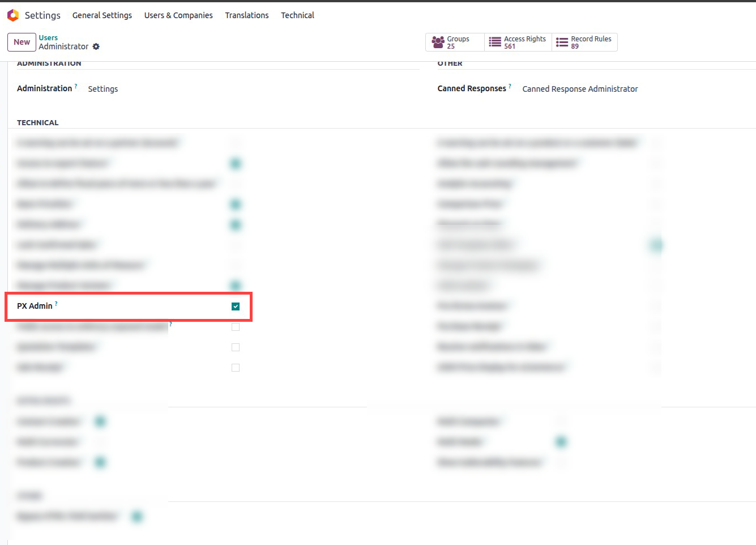This screenshot has width=756, height=545.
Task: Toggle the last unchecked box in left Technical column
Action: click(x=236, y=368)
